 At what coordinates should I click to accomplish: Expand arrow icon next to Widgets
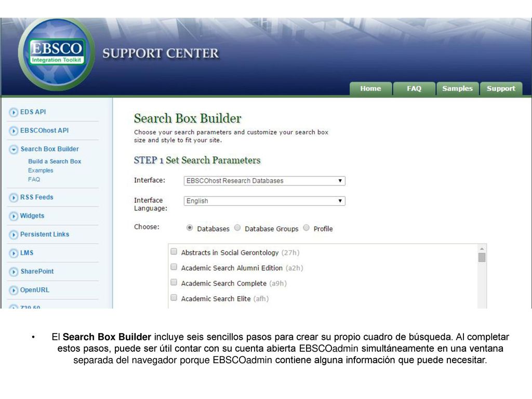point(14,216)
